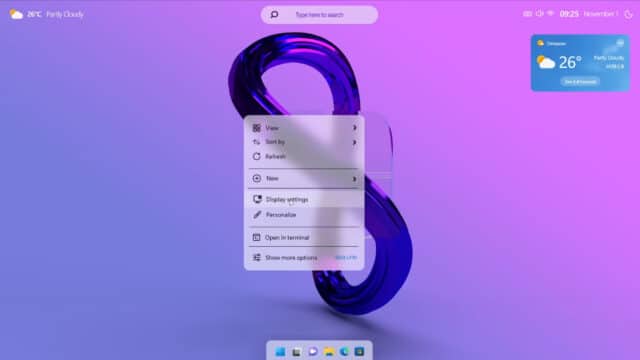
Task: Open the Windows Start menu in the dock
Action: (x=280, y=351)
